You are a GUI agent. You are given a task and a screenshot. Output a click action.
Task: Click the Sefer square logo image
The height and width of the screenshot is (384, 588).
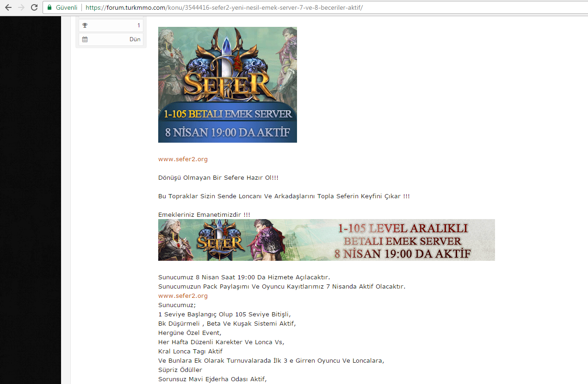coord(228,85)
